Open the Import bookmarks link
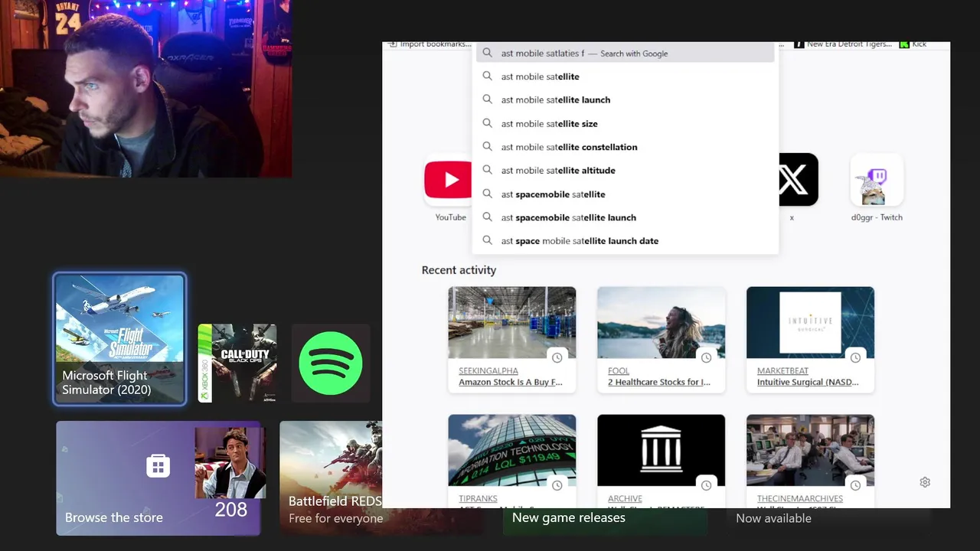This screenshot has width=980, height=551. click(x=430, y=44)
